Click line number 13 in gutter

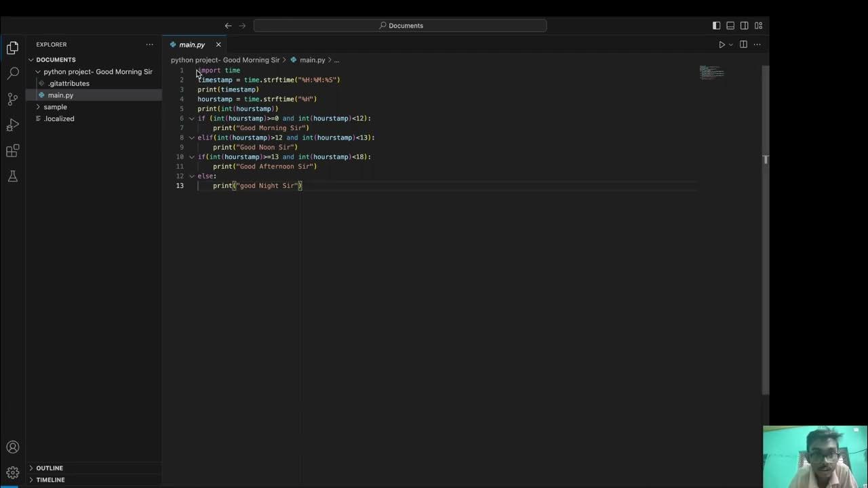click(180, 186)
